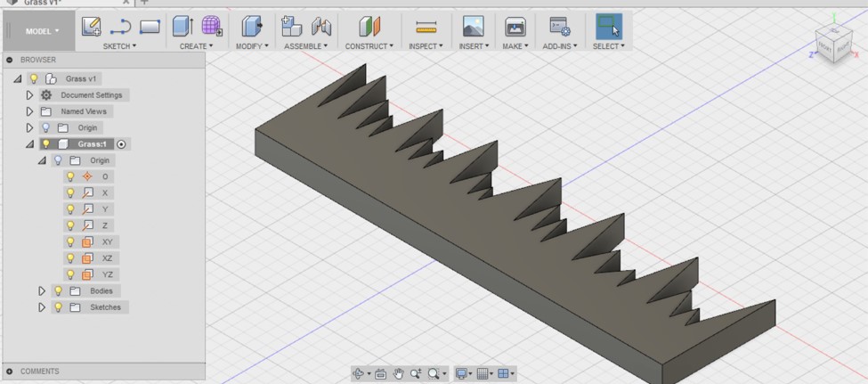This screenshot has width=868, height=384.
Task: Select the Create Sketch tool
Action: pyautogui.click(x=92, y=26)
